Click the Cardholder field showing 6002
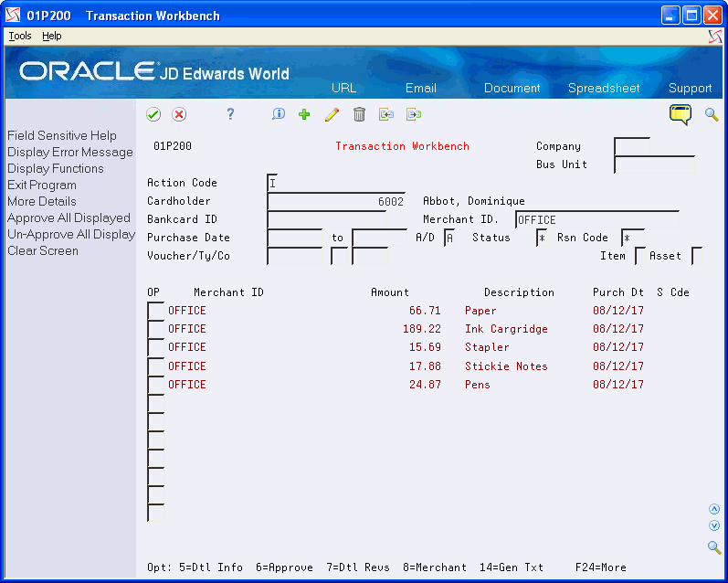This screenshot has height=583, width=728. point(336,201)
